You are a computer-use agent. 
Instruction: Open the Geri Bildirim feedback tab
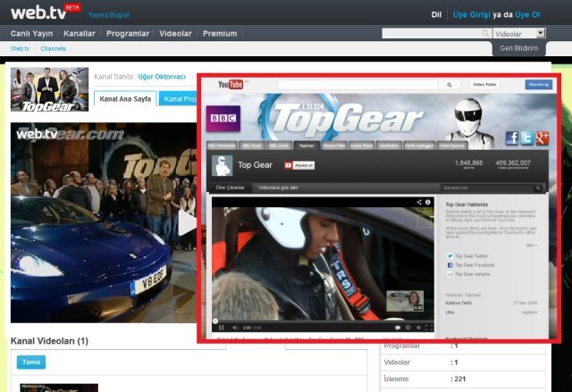tap(518, 48)
